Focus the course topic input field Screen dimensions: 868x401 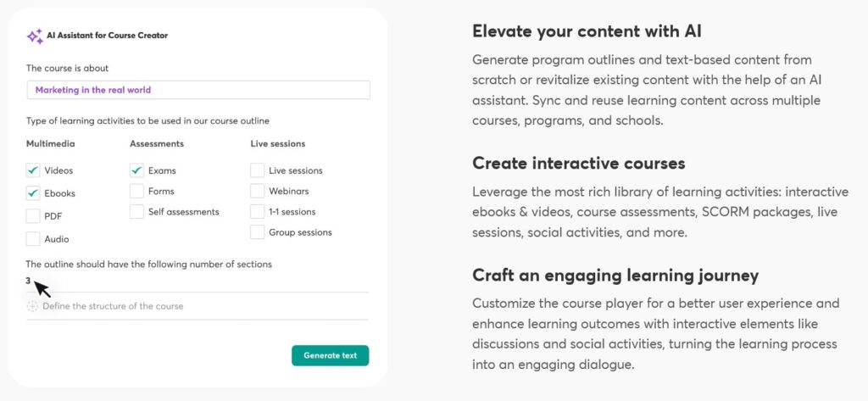[x=198, y=90]
